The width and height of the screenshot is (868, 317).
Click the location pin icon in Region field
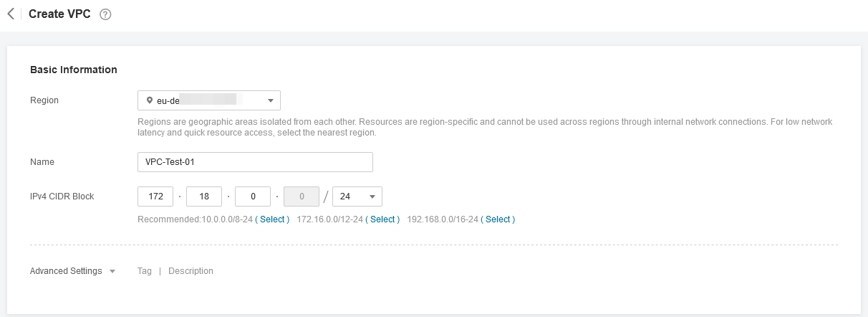[150, 100]
